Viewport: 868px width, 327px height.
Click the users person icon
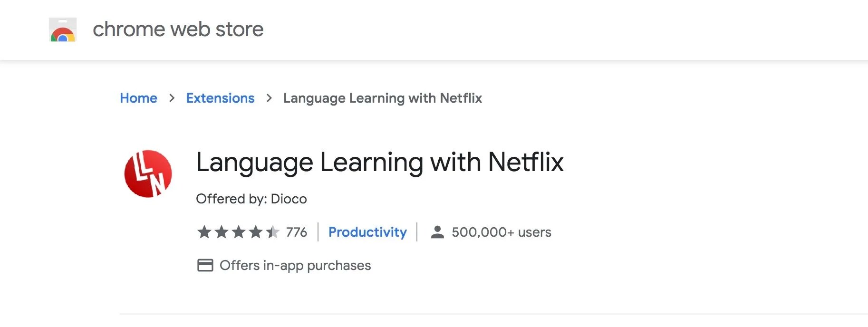pyautogui.click(x=437, y=232)
